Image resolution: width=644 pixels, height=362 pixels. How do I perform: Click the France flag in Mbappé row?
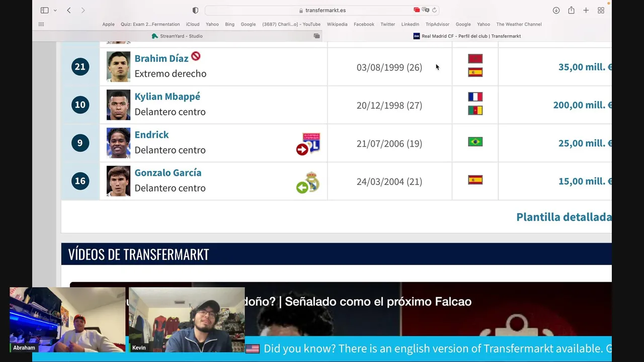(x=475, y=97)
